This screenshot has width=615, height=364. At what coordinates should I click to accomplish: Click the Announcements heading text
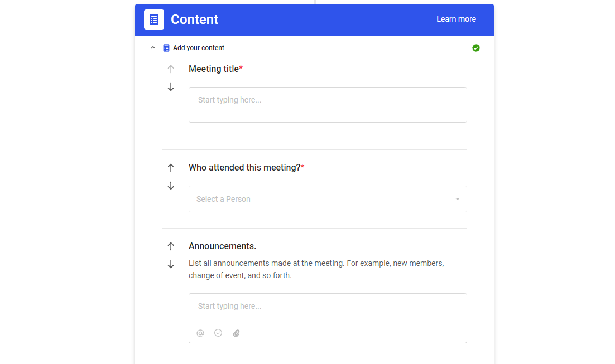[222, 246]
